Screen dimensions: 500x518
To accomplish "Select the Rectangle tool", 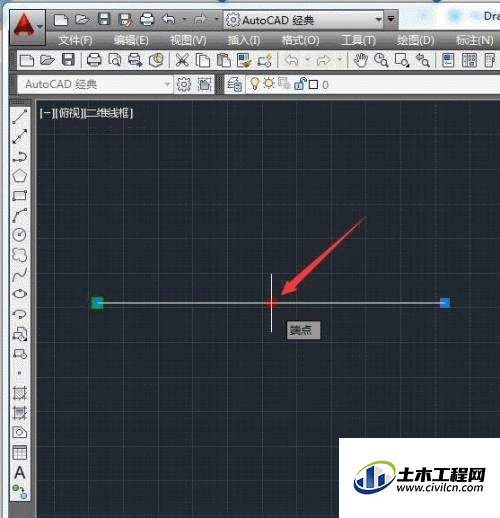I will [x=20, y=196].
